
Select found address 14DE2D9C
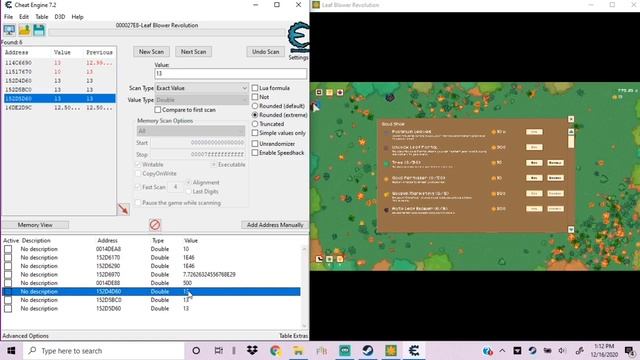click(x=60, y=107)
